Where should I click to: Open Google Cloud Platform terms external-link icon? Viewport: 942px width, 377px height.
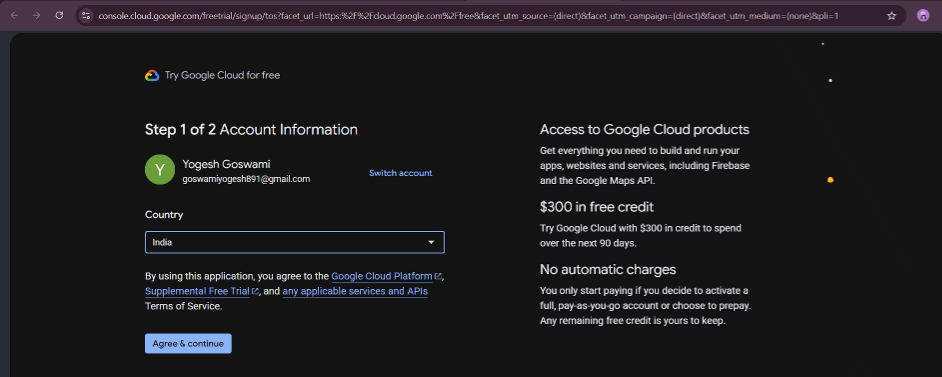tap(439, 277)
